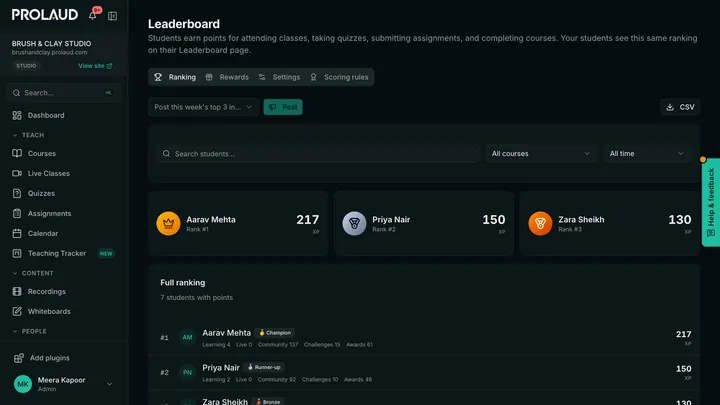720x405 pixels.
Task: Switch to the Scoring rules tab
Action: coord(339,77)
